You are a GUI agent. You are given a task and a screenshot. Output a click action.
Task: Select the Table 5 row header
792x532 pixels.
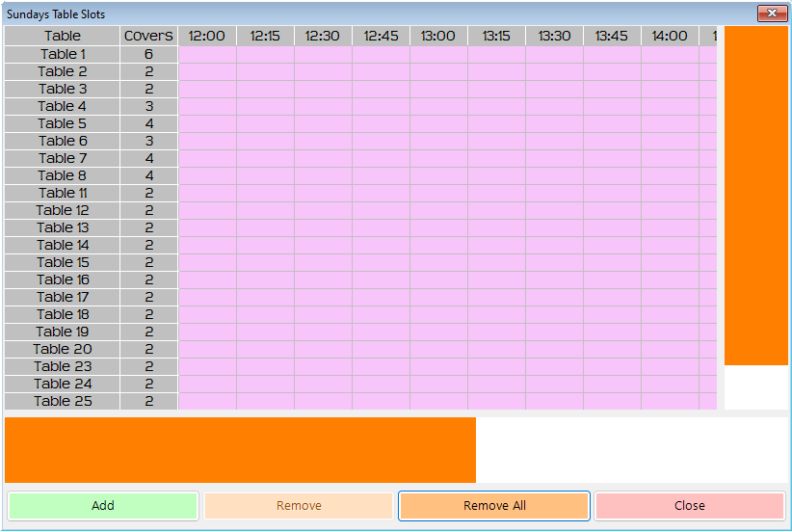tap(63, 123)
